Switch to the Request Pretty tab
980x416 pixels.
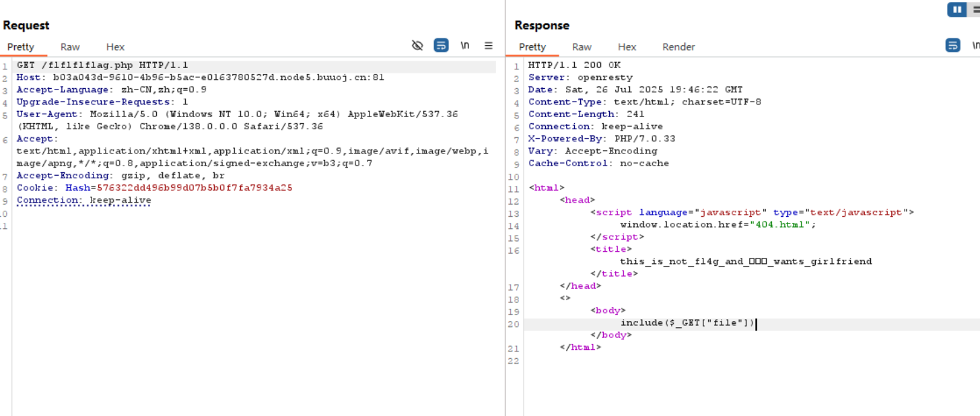21,47
